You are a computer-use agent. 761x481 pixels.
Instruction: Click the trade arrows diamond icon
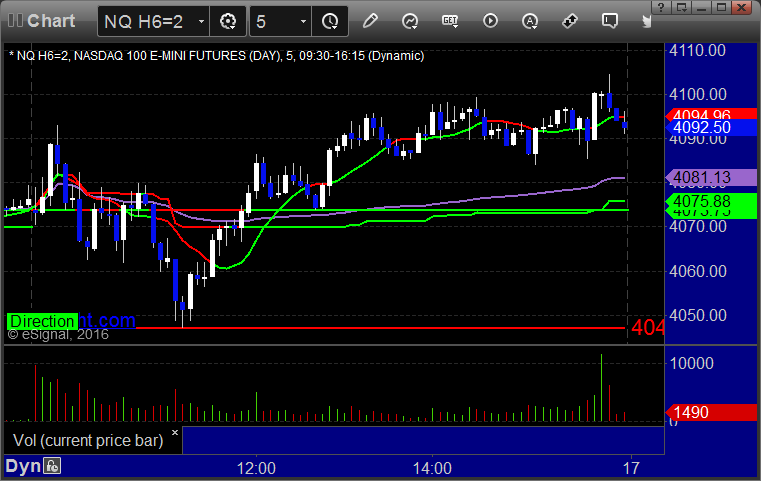point(570,21)
